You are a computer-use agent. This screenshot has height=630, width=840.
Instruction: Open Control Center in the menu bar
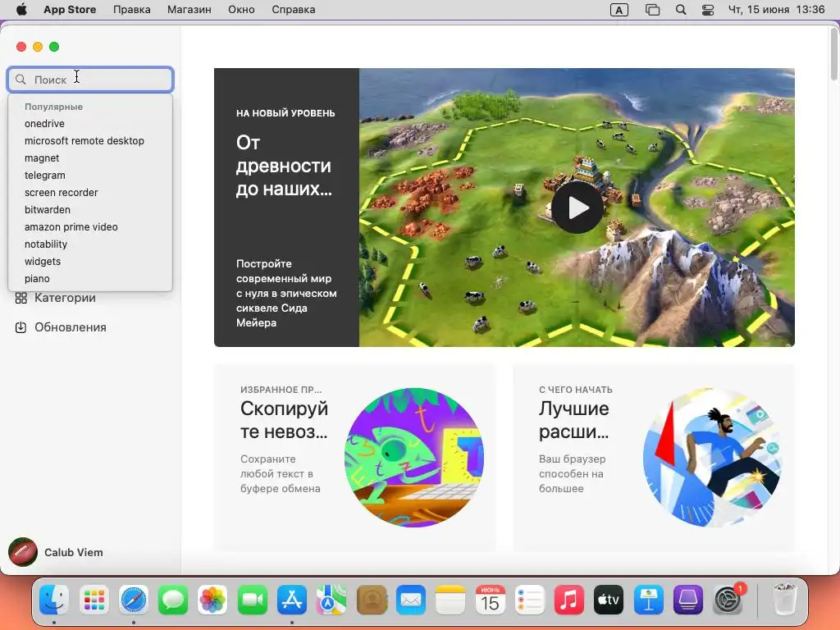[x=708, y=10]
